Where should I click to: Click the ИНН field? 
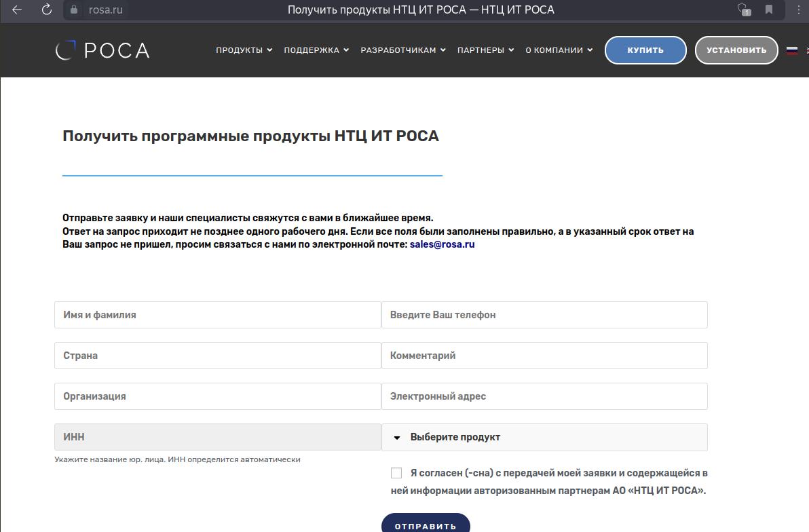218,437
